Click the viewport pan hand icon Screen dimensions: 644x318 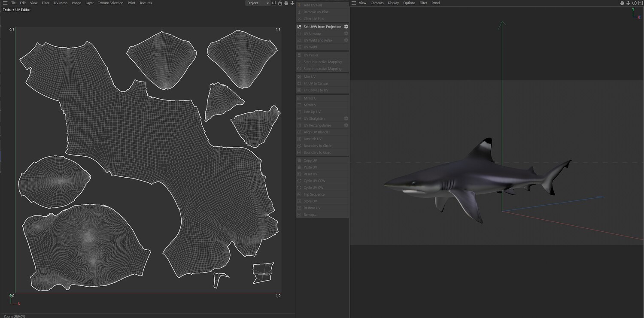622,3
